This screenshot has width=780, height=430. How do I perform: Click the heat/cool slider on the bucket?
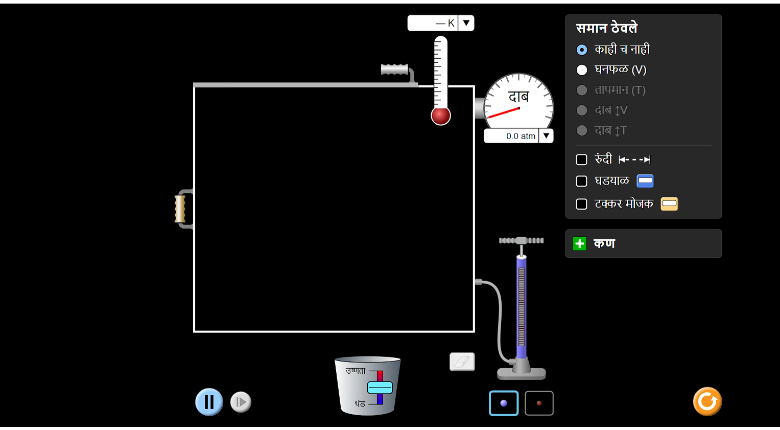(x=380, y=387)
